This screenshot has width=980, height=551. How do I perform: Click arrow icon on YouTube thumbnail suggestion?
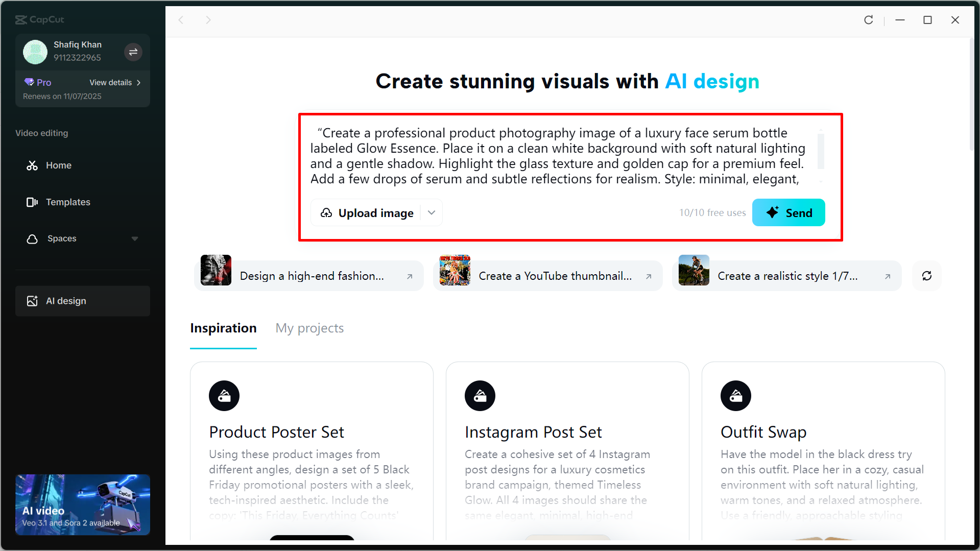point(649,276)
